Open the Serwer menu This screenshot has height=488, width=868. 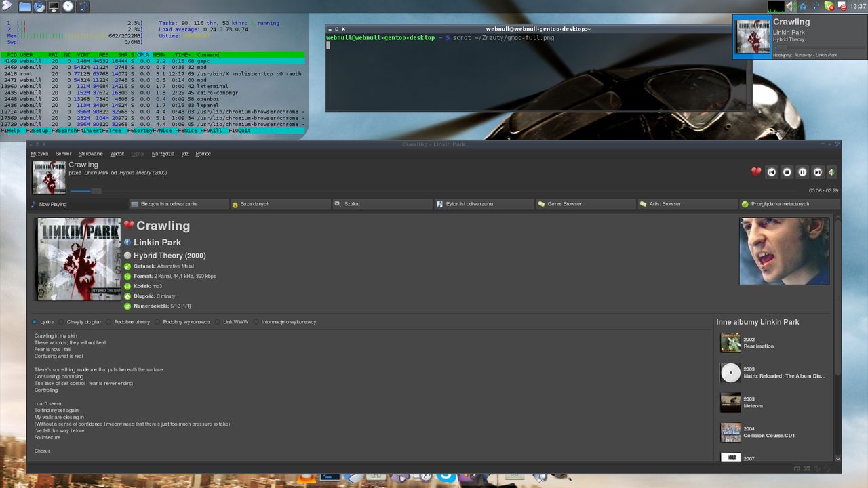click(x=63, y=154)
